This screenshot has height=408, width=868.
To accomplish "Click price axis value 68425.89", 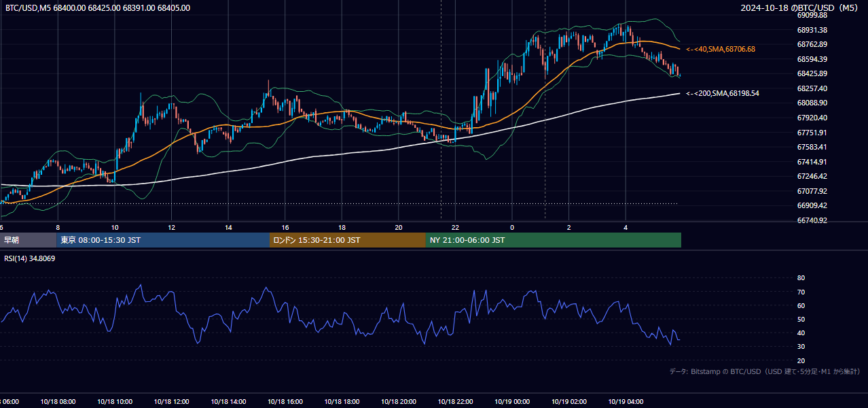I will pos(812,73).
